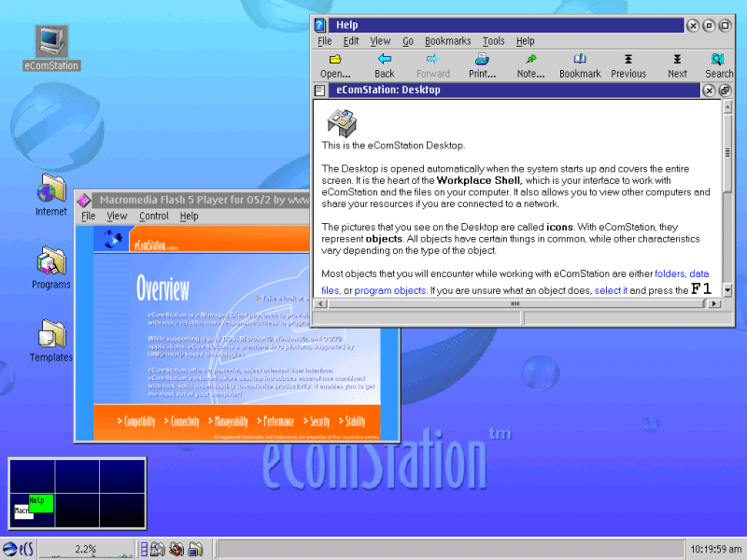747x560 pixels.
Task: Jump to Next topic in Help
Action: [x=677, y=64]
